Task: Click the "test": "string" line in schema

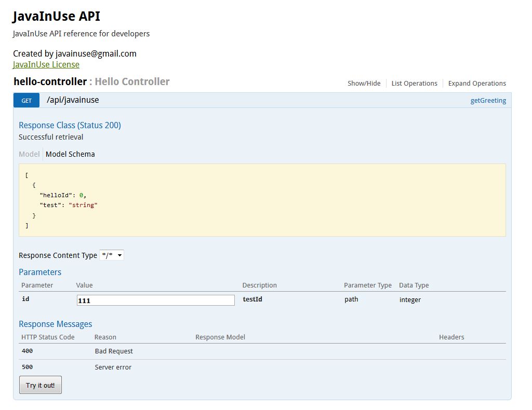Action: click(69, 205)
